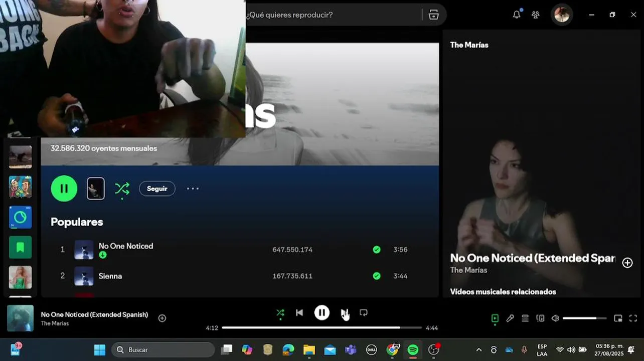Open the artist video preview thumbnail beside the pause button
The width and height of the screenshot is (644, 361).
[96, 189]
